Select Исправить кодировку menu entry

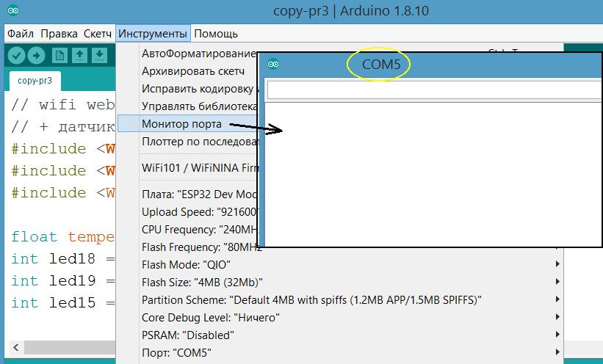[x=198, y=89]
